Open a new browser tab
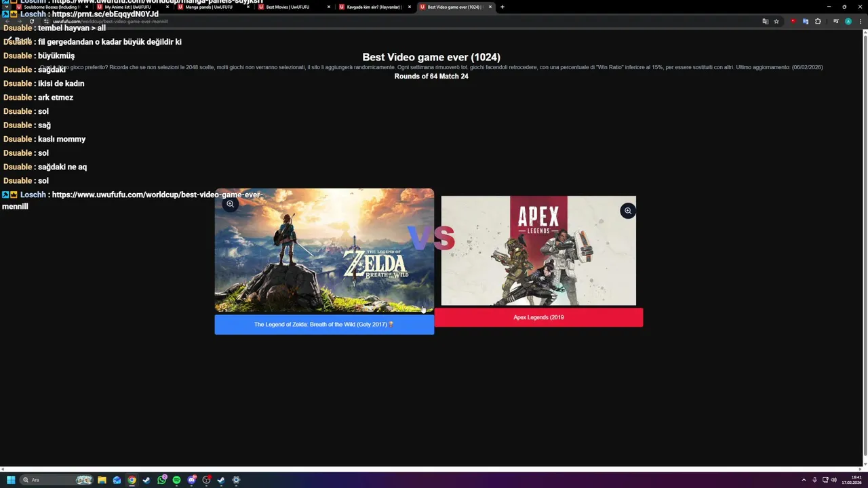Image resolution: width=868 pixels, height=488 pixels. [x=502, y=7]
